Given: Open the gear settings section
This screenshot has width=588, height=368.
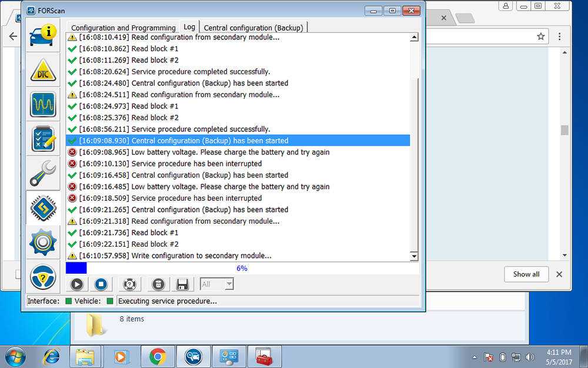Looking at the screenshot, I should coord(43,242).
